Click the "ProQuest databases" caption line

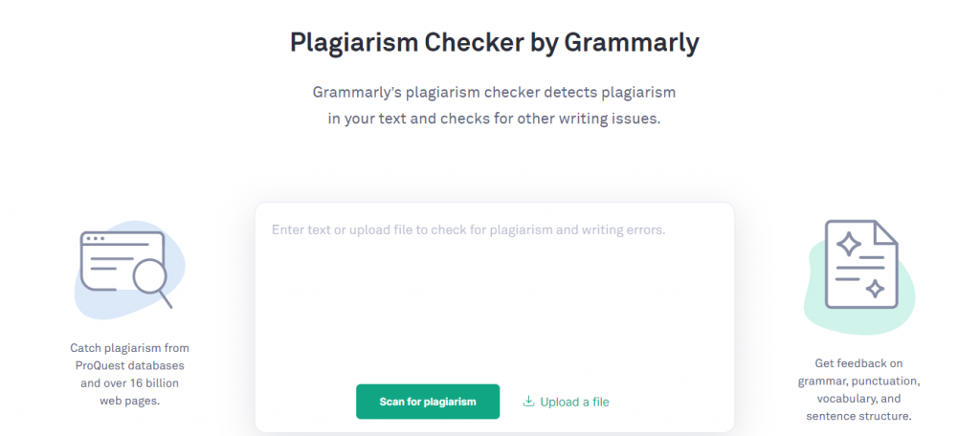pos(129,366)
